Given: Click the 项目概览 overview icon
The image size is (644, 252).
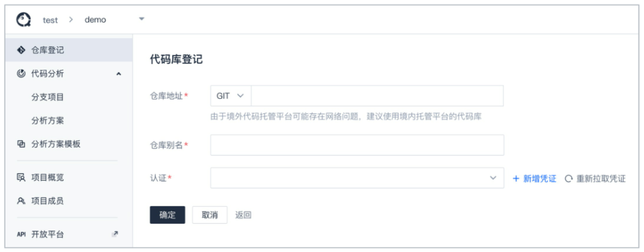Looking at the screenshot, I should pos(21,178).
